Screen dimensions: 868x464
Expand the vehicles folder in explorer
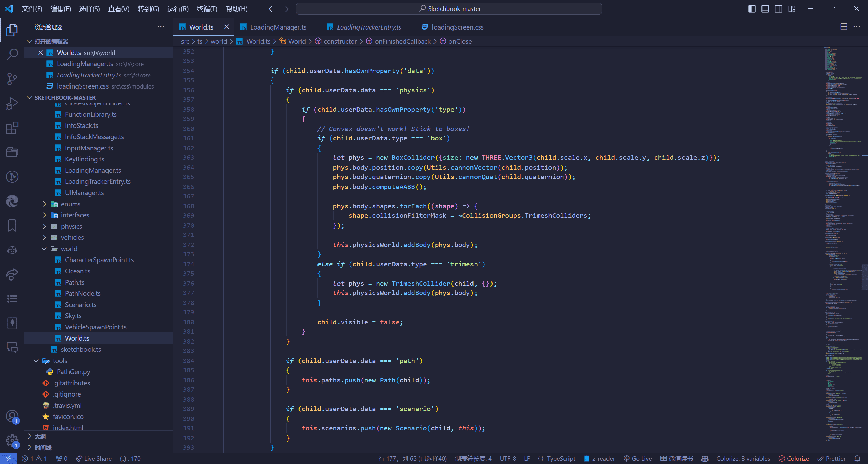point(72,237)
